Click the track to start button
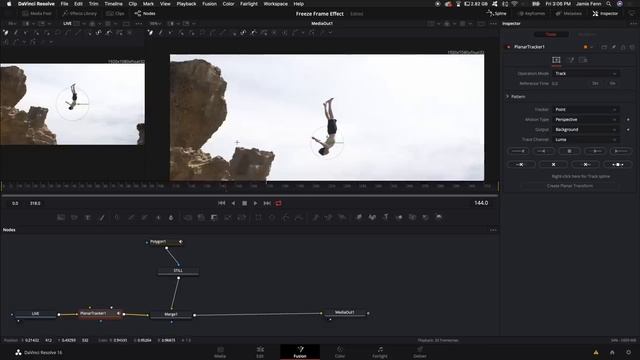 click(518, 151)
